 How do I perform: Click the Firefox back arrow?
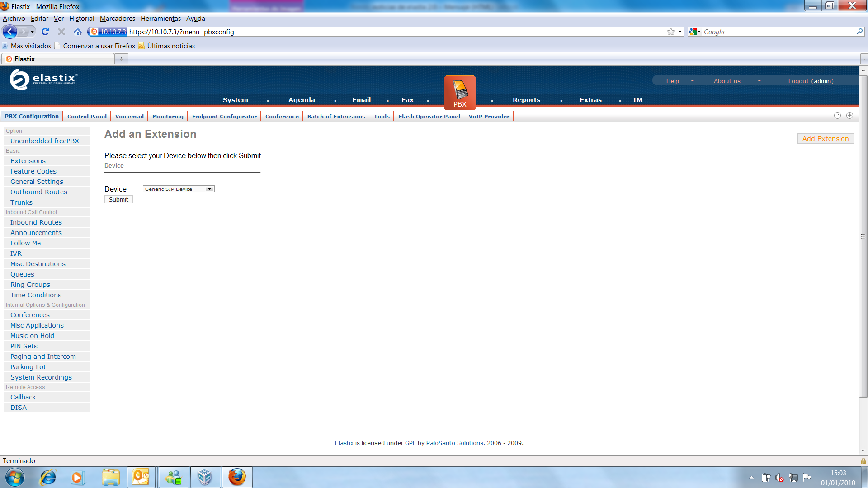[x=10, y=32]
